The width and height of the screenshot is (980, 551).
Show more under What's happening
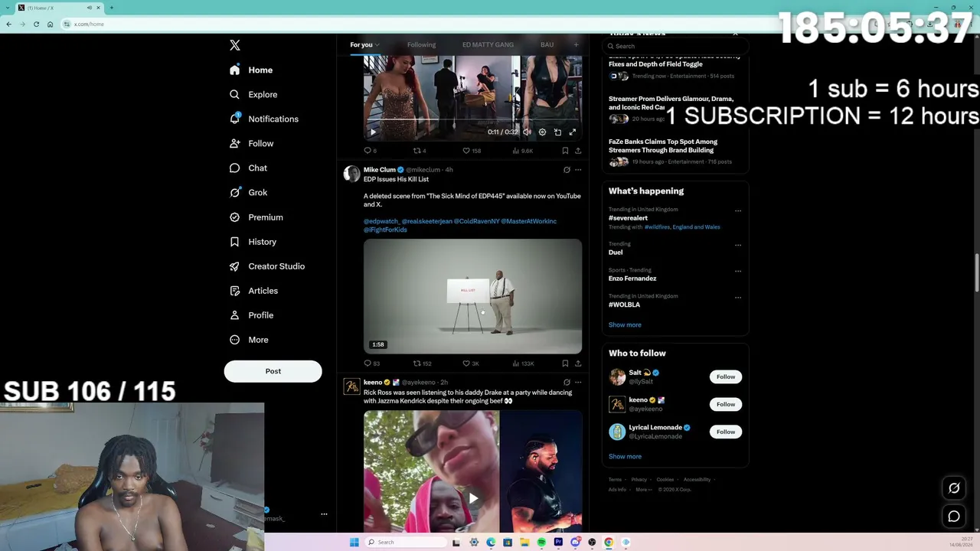625,324
